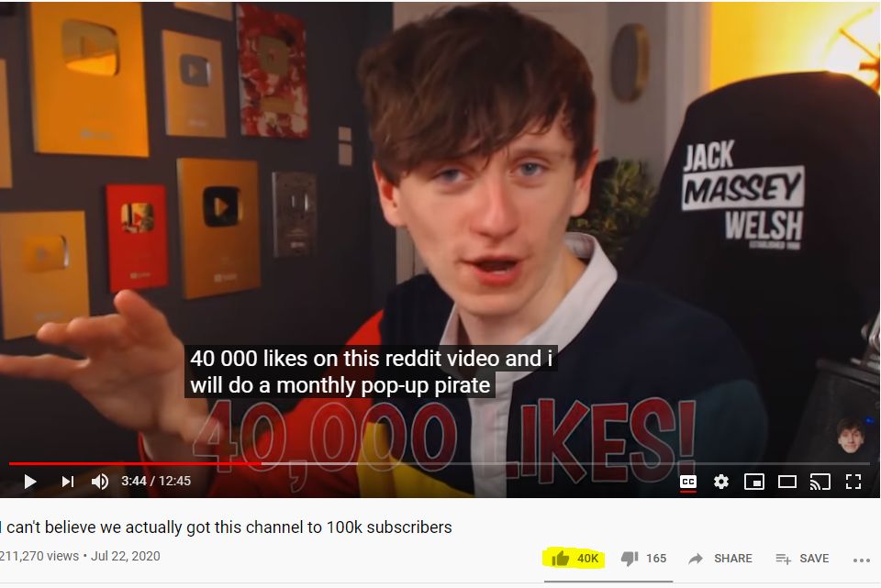The height and width of the screenshot is (588, 881).
Task: Enable miniplayer mode
Action: 754,482
